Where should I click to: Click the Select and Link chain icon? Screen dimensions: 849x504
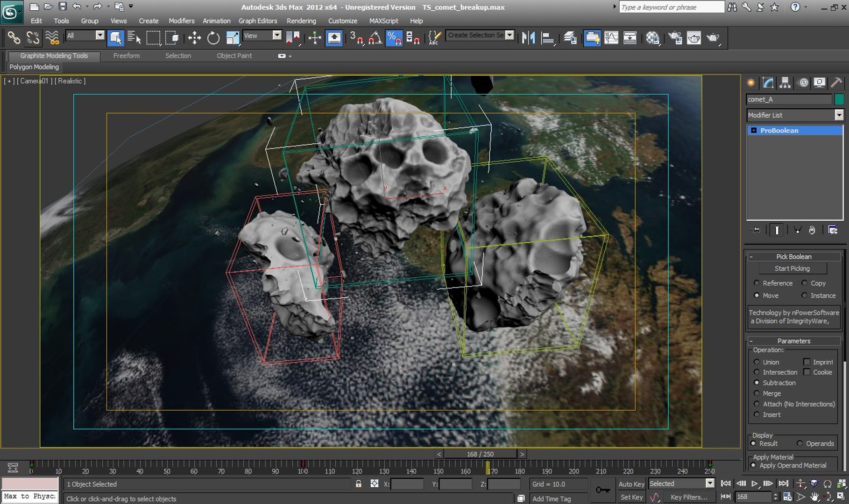pos(14,38)
